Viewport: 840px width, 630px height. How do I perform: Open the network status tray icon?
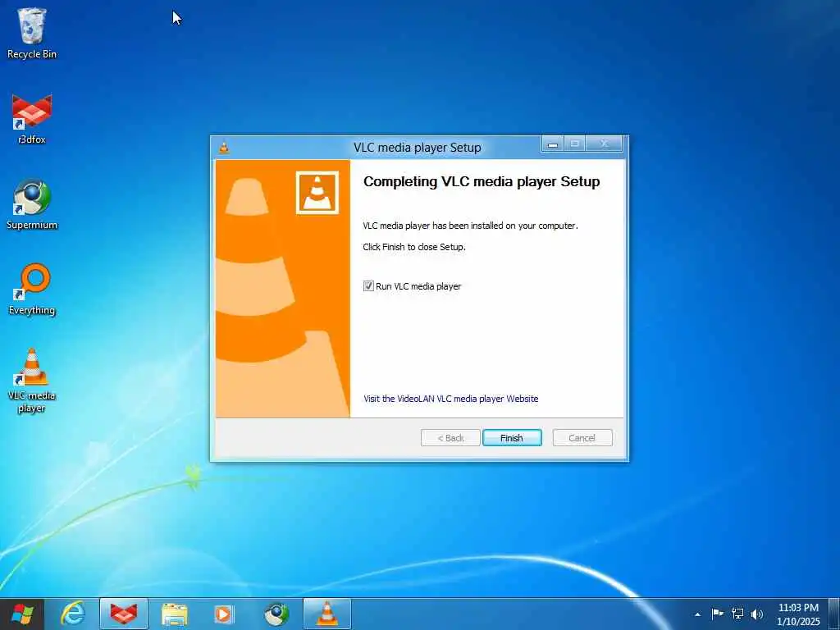[x=737, y=614]
